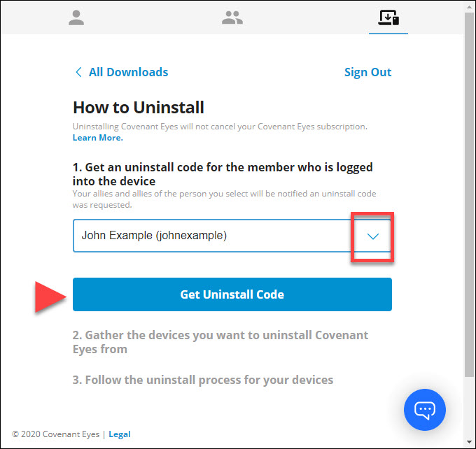Image resolution: width=476 pixels, height=449 pixels.
Task: Click the vertical scrollbar thumb
Action: (469, 194)
